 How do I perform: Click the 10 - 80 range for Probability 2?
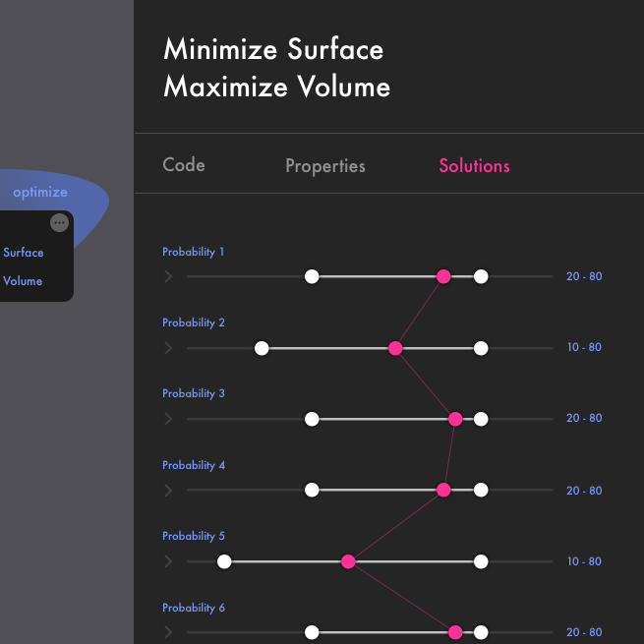click(584, 348)
